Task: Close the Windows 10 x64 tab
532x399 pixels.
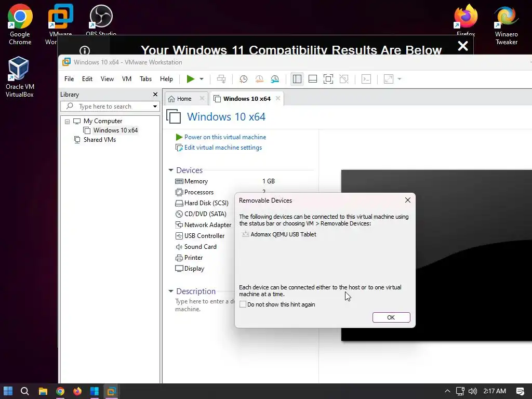Action: pyautogui.click(x=278, y=98)
